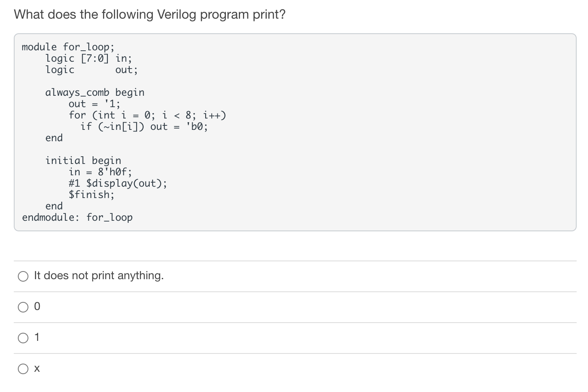The image size is (588, 392).
Task: Click the "$finish;" code line
Action: coord(91,195)
